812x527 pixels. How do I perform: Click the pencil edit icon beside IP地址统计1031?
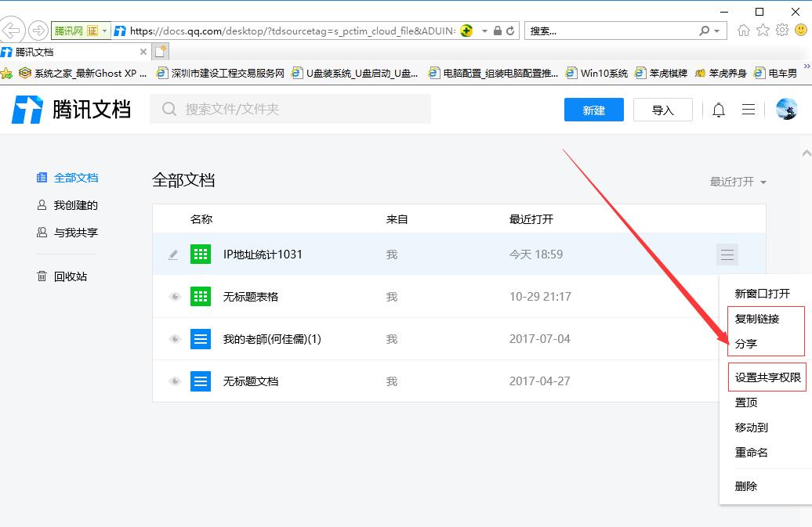(174, 254)
